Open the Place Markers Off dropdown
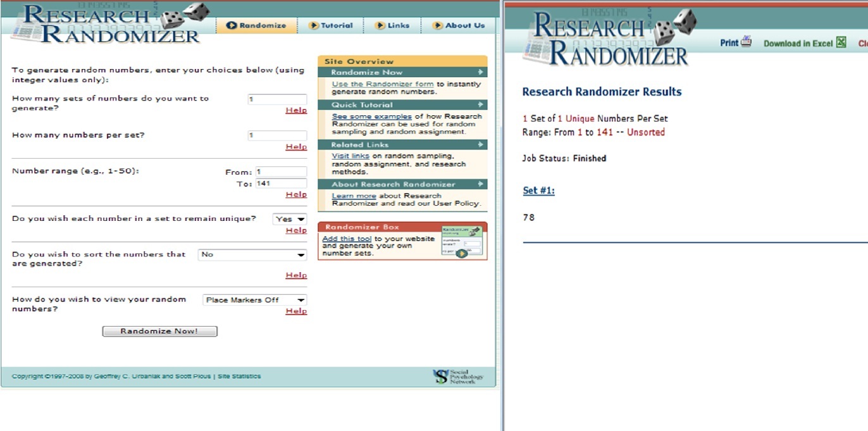Screen dimensions: 868x431 point(255,300)
